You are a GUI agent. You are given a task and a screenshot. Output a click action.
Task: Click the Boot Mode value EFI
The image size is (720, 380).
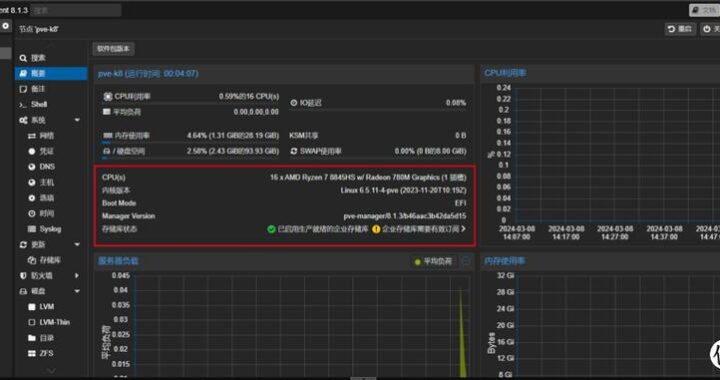pyautogui.click(x=461, y=203)
